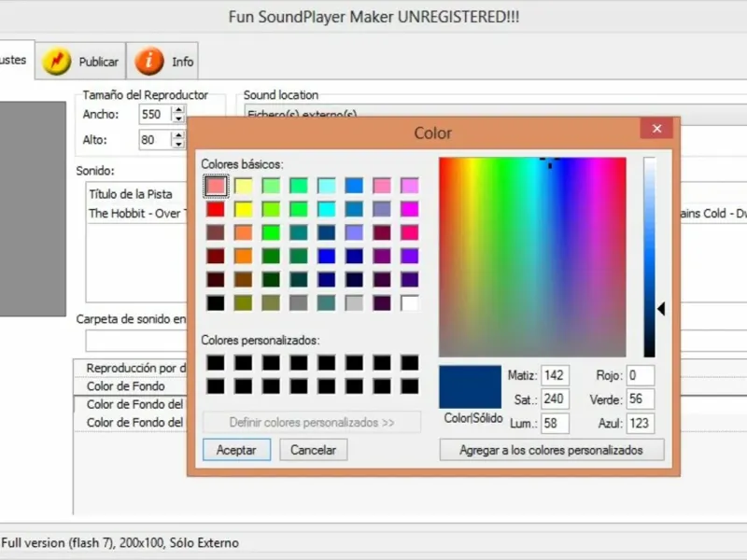747x560 pixels.
Task: Select the pure red basic color swatch
Action: coord(216,209)
